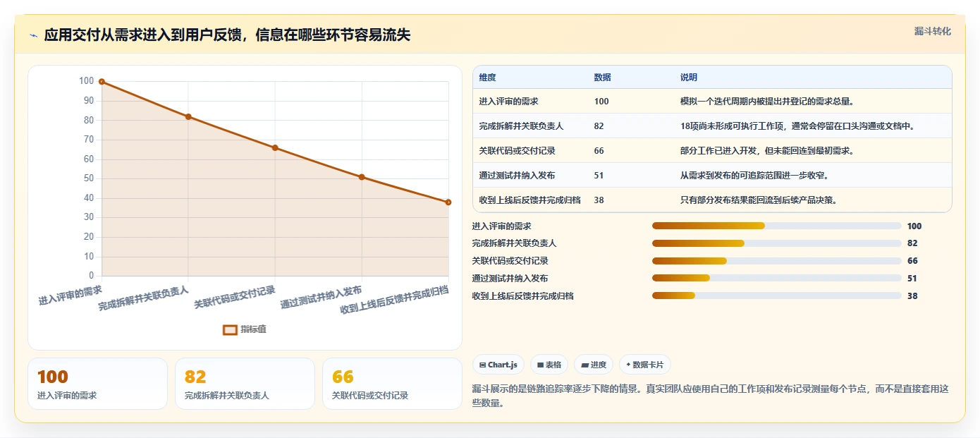This screenshot has height=438, width=980.
Task: Click the progress bar for 通过测试并纳入发布
Action: tap(777, 279)
